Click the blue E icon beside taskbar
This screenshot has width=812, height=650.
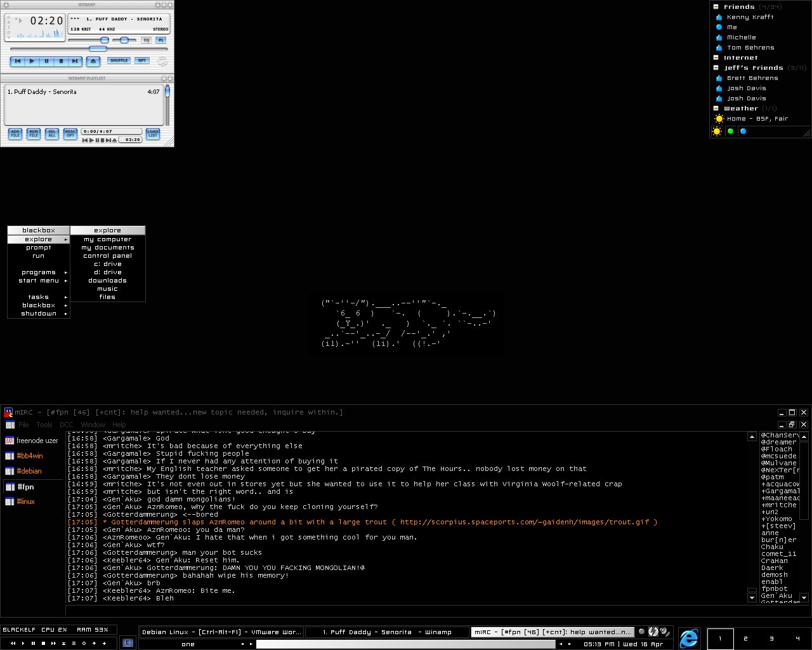pyautogui.click(x=128, y=642)
